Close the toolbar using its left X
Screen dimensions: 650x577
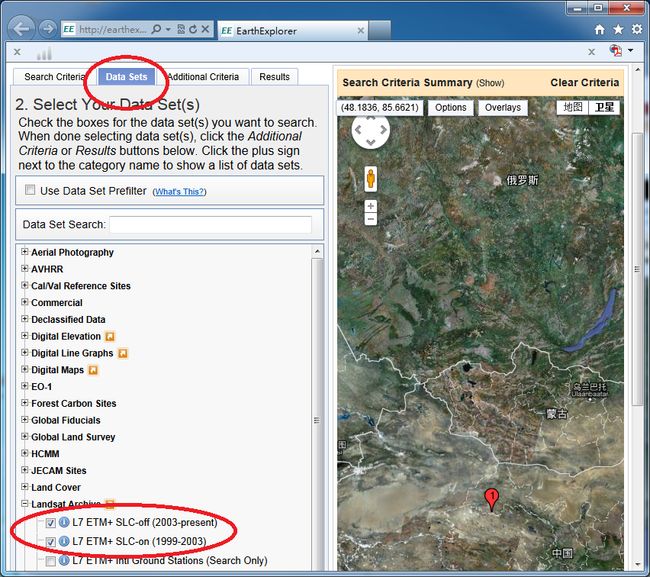click(17, 52)
